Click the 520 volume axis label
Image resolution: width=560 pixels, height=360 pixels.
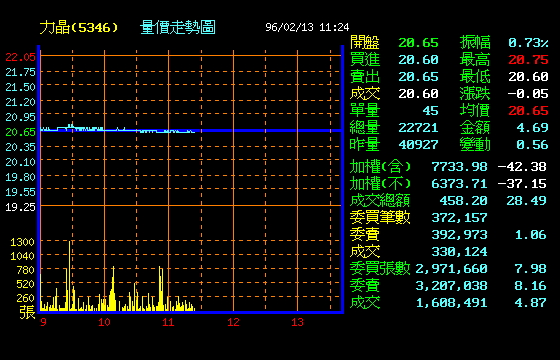(26, 284)
